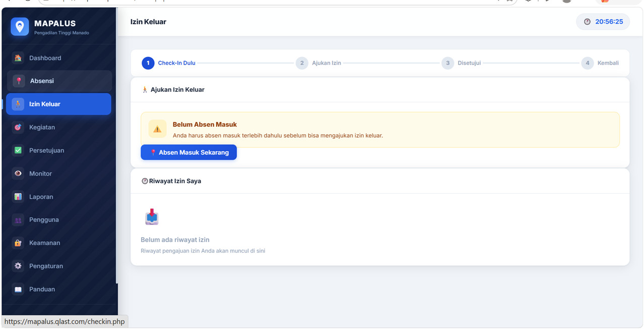Click the Pengguna users icon

pyautogui.click(x=18, y=220)
